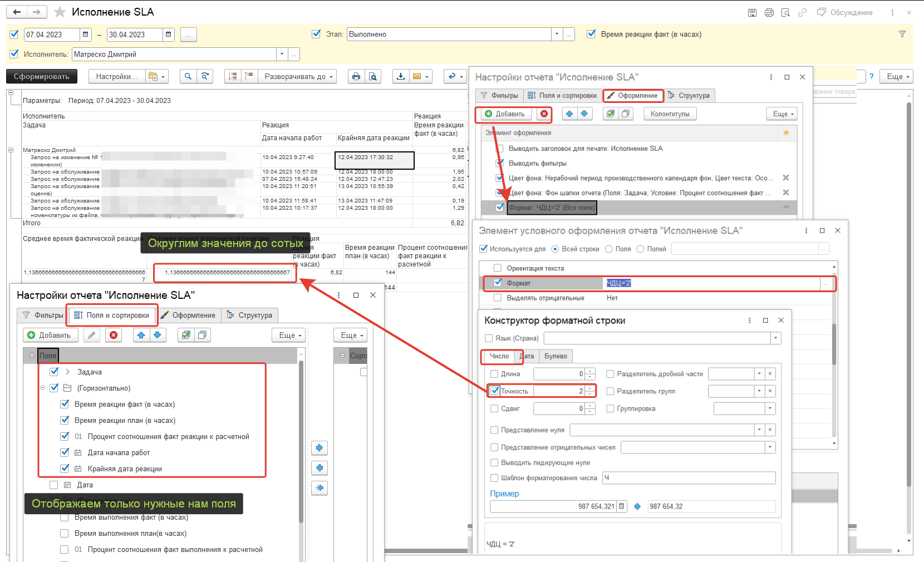924x562 pixels.
Task: Open the Булево tab in format constructor
Action: (556, 356)
